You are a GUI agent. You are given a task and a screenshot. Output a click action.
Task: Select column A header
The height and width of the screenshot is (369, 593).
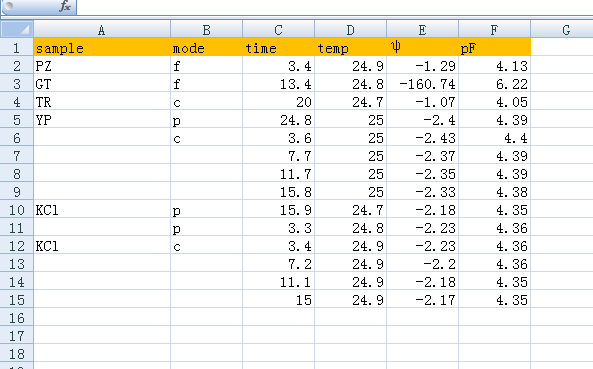(101, 29)
